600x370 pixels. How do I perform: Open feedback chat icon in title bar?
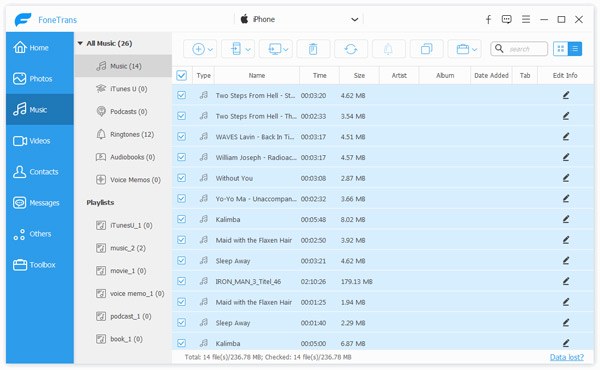click(x=507, y=20)
